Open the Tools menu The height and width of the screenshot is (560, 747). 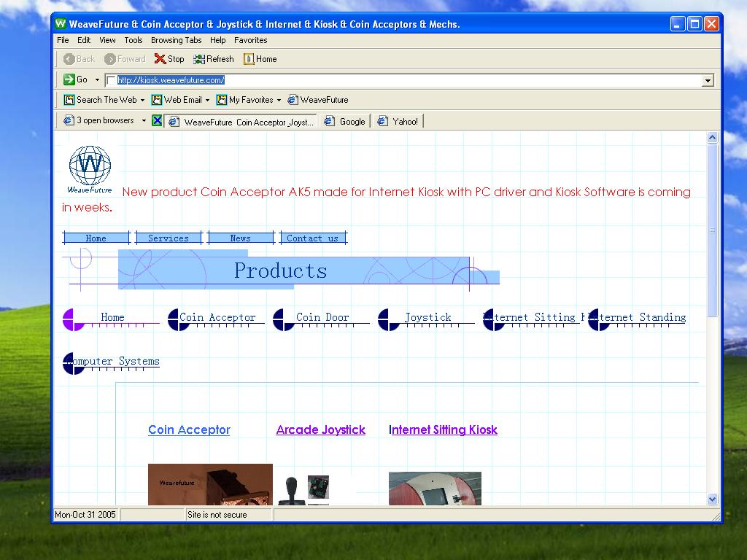point(133,40)
